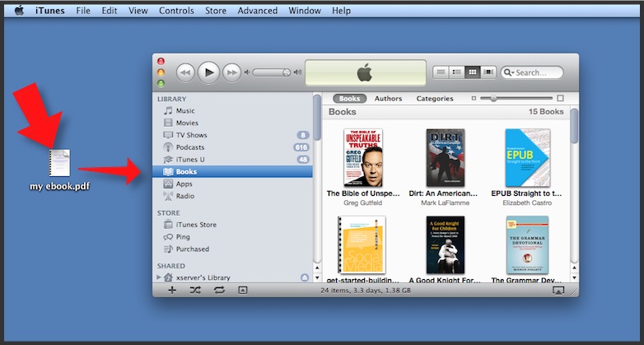This screenshot has width=644, height=345.
Task: Open the iTunes application menu
Action: (50, 11)
